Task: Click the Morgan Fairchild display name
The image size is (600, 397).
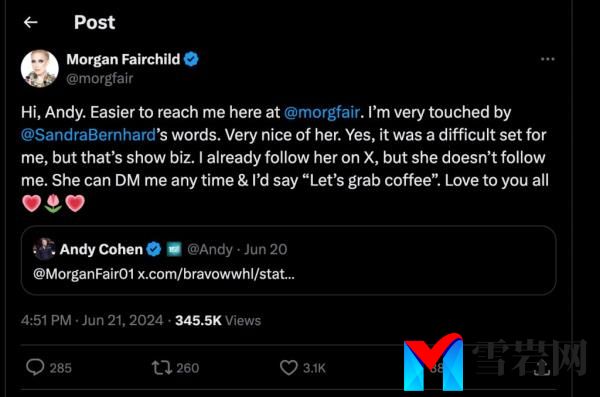Action: point(123,59)
